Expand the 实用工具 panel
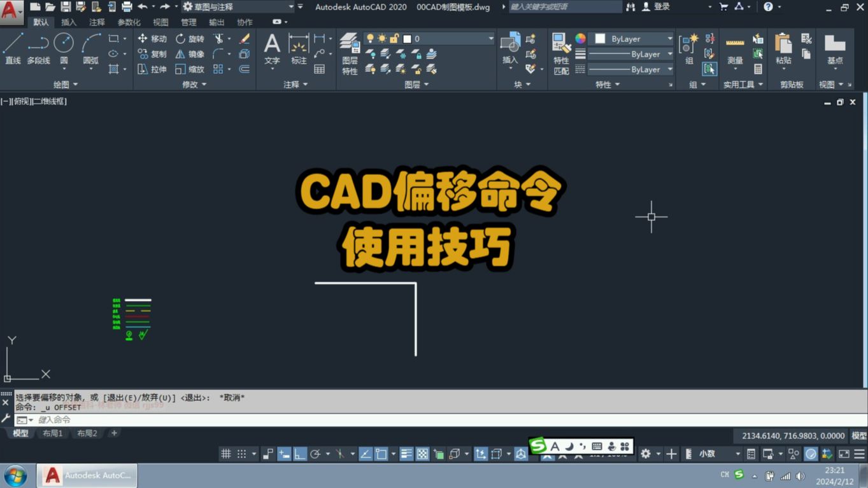The image size is (868, 488). point(743,85)
